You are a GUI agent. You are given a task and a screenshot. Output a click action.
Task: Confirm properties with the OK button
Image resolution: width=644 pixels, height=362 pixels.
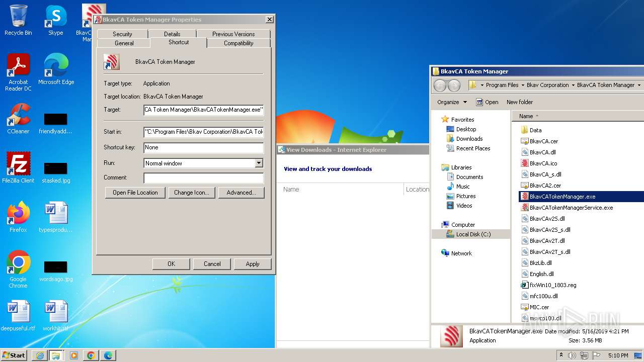[171, 264]
